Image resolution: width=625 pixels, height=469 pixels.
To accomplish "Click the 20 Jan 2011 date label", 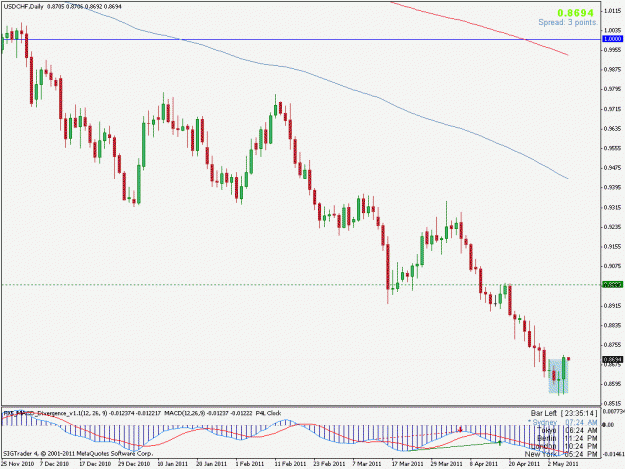I will [212, 464].
